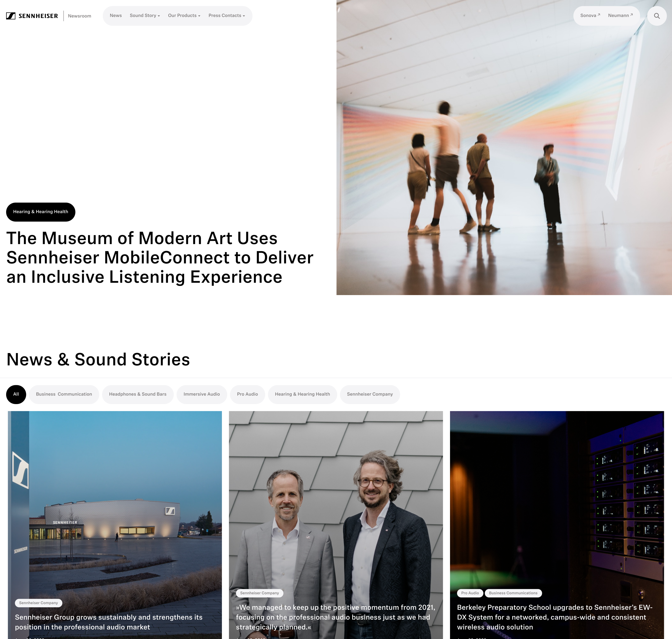672x639 pixels.
Task: Click the Business Communication filter button
Action: point(64,394)
